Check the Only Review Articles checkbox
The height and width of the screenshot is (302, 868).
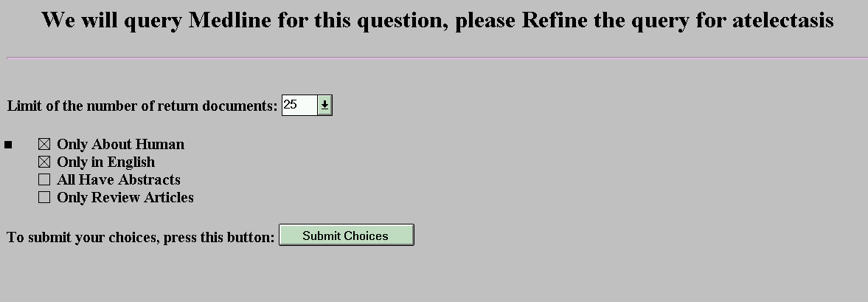[44, 198]
